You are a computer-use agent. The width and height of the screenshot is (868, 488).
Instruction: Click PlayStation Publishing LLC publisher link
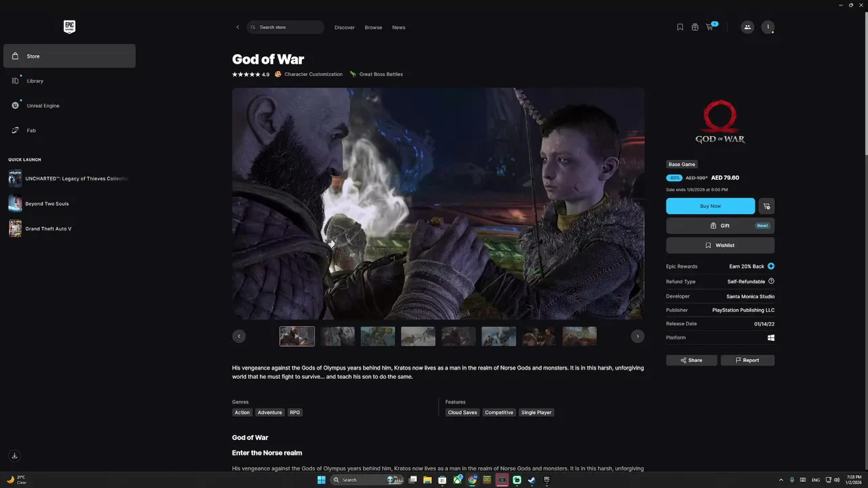pos(743,310)
